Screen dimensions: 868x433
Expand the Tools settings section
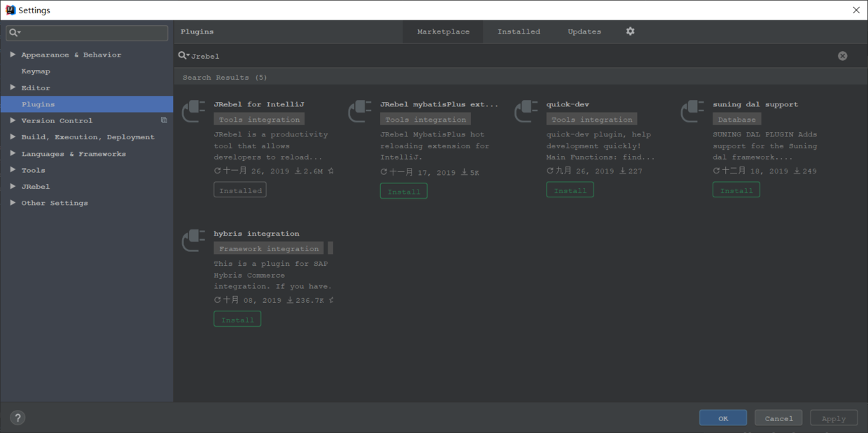[13, 170]
